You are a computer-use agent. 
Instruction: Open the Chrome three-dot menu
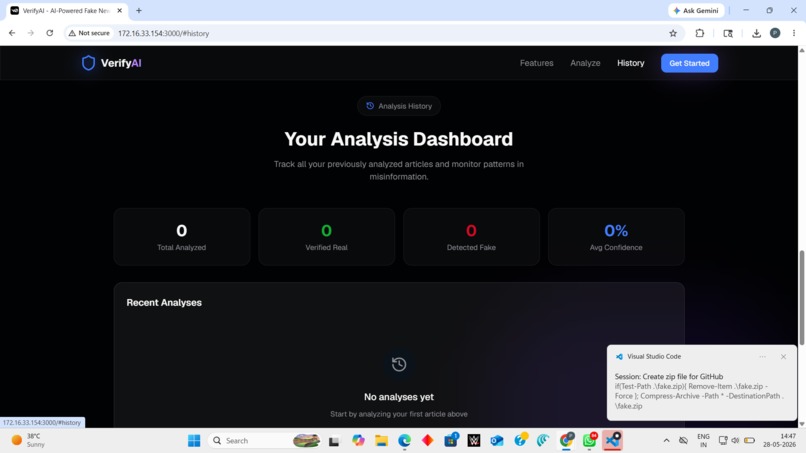(794, 33)
